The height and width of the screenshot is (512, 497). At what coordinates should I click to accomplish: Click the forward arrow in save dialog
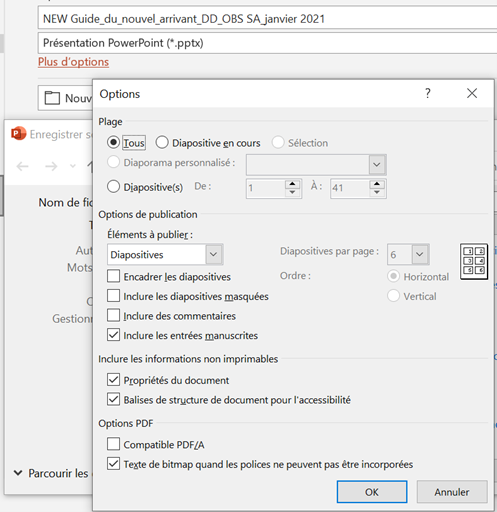tap(51, 166)
